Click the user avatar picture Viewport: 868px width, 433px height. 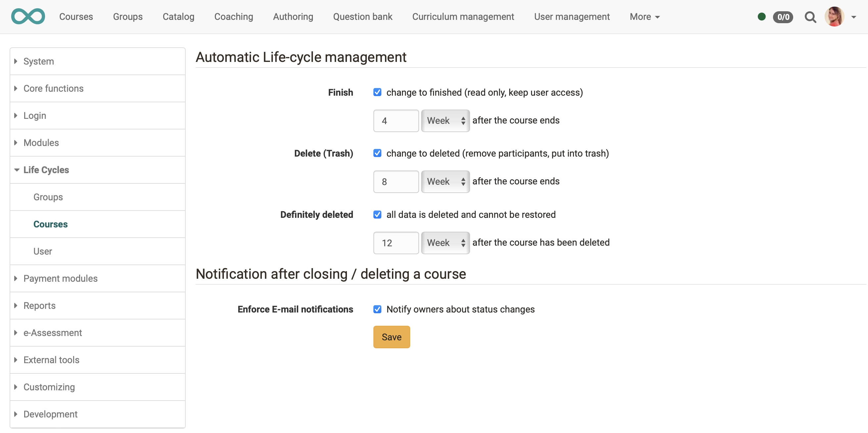point(834,17)
